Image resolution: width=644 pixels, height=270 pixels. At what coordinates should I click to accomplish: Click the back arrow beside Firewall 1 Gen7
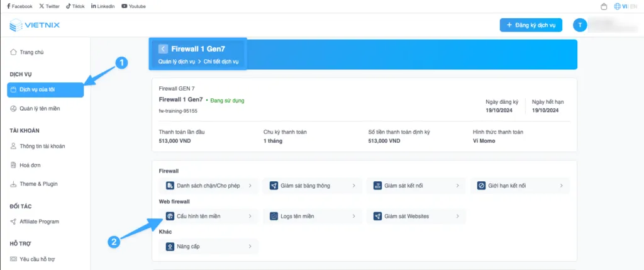coord(164,48)
